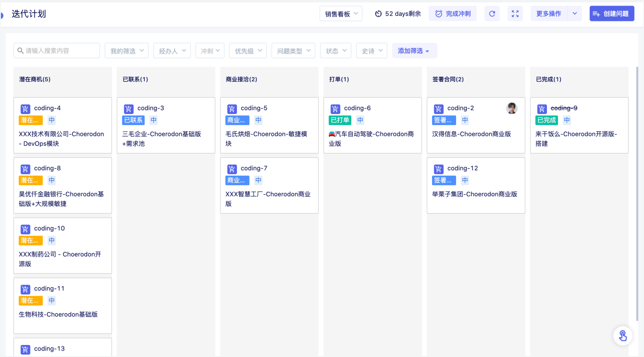This screenshot has width=644, height=357.
Task: Click cart icon on coding-8 card
Action: click(25, 169)
